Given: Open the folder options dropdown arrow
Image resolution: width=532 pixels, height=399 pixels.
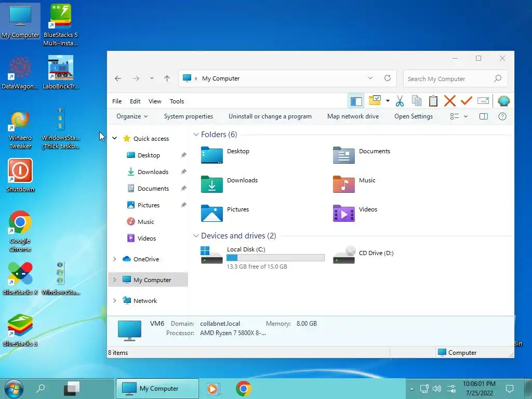Looking at the screenshot, I should pos(388,101).
